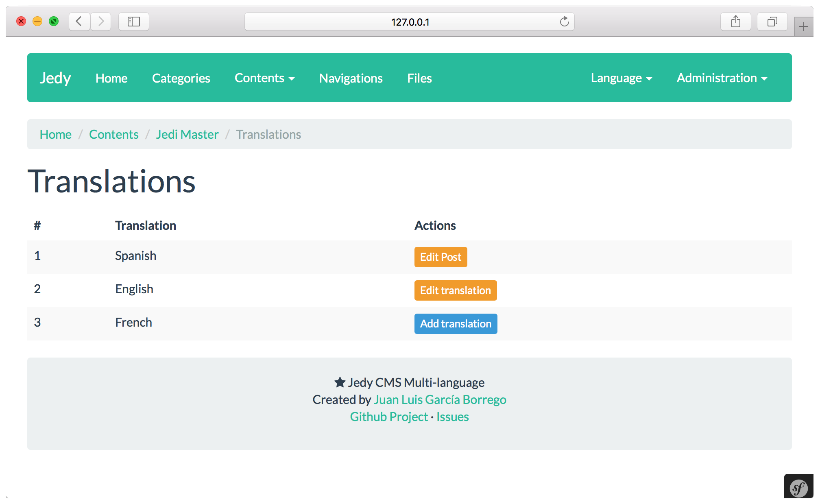Open the Github Project footer link
Viewport: 820px width, 504px height.
point(389,417)
